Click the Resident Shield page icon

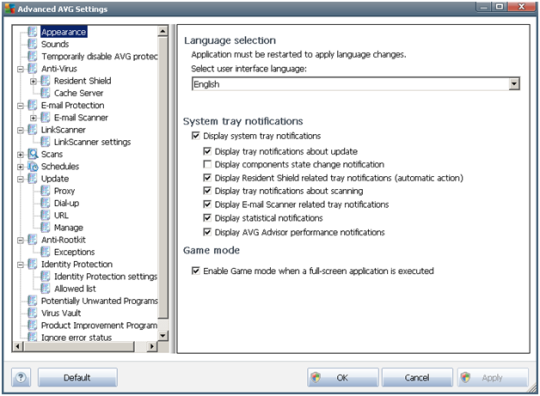pyautogui.click(x=45, y=81)
